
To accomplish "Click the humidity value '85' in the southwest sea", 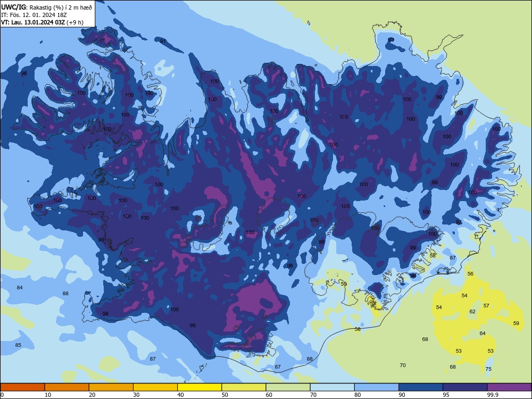I will click(18, 345).
